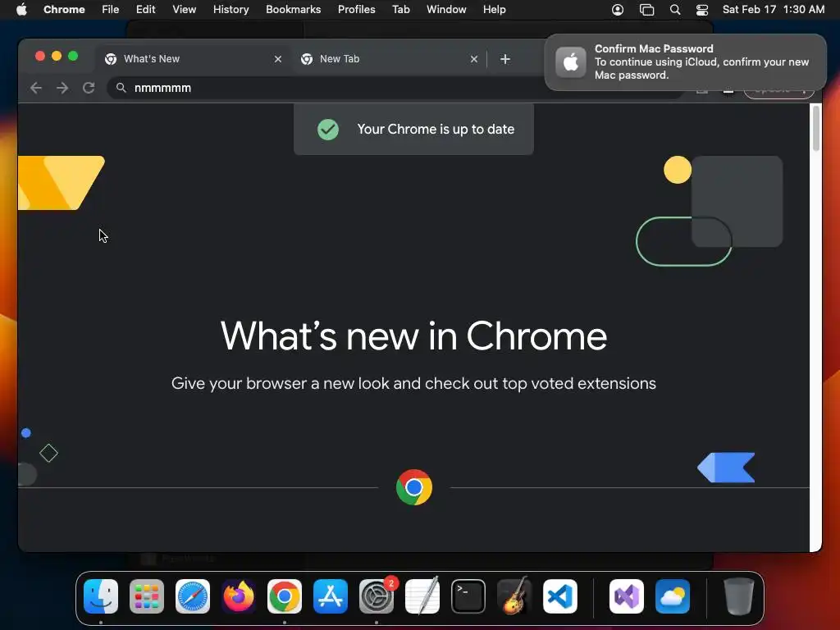
Task: Open Spotlight search in menu bar
Action: 675,10
